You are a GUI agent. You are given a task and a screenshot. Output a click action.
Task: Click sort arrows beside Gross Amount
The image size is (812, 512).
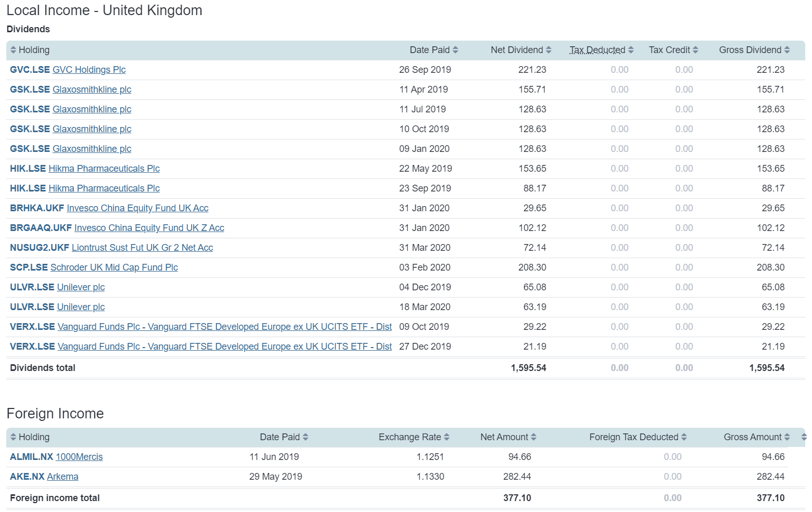[x=787, y=437]
